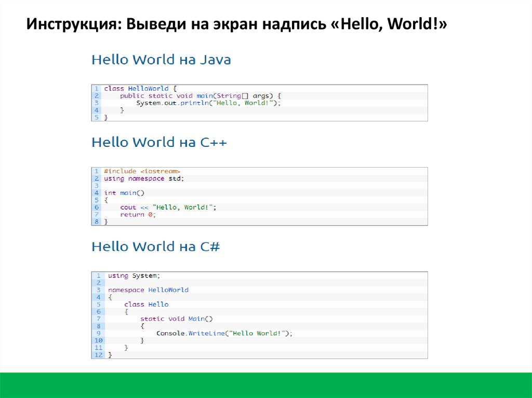Click the 'System.out.println("Hello, World!");' line
Image resolution: width=532 pixels, height=398 pixels.
coord(209,103)
